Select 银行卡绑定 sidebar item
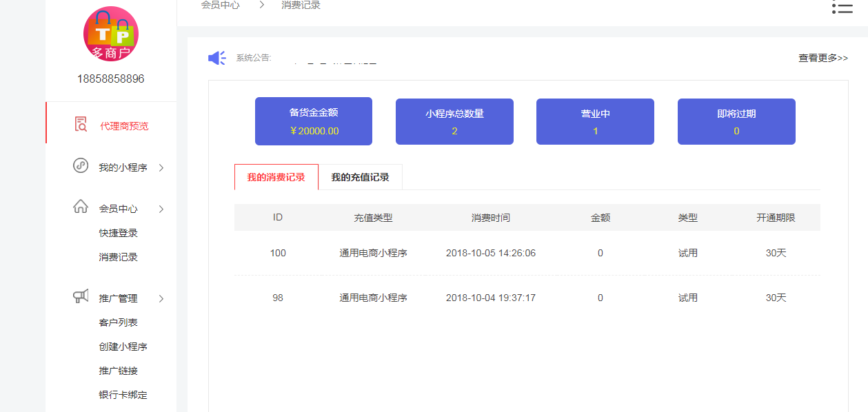 (123, 395)
